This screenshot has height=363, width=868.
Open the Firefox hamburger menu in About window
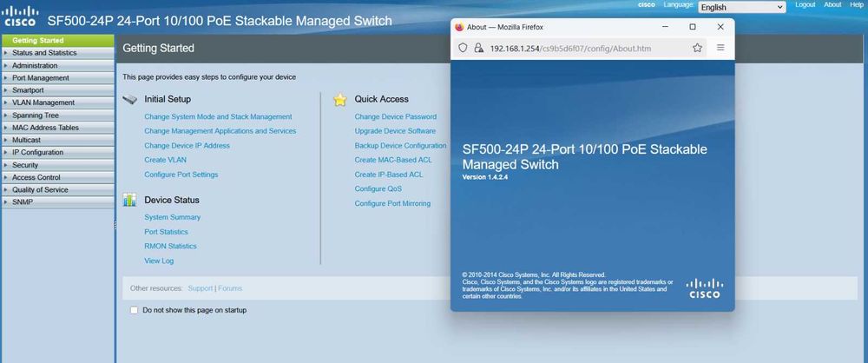click(720, 48)
